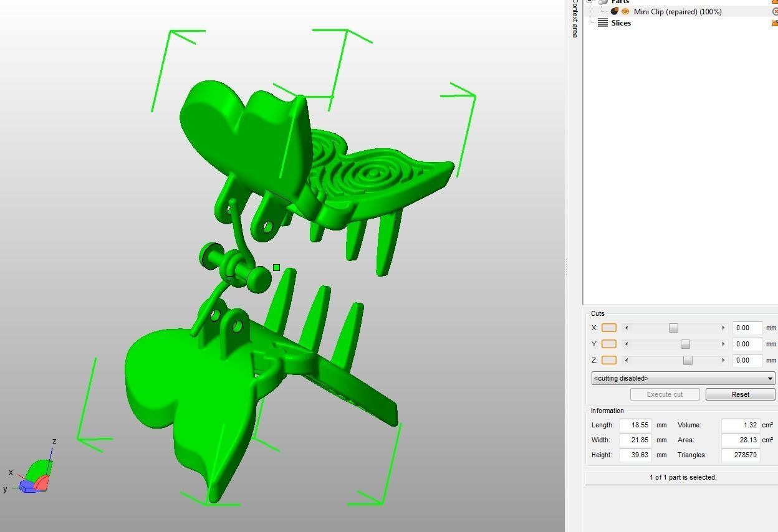Click left arrow of Y cut slider
Viewport: 778px width, 532px height.
tap(627, 344)
